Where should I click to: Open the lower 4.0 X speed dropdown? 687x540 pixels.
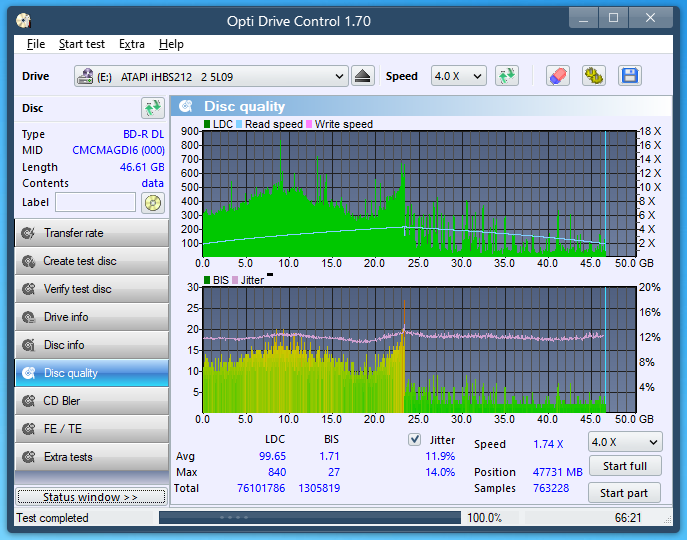tap(624, 442)
